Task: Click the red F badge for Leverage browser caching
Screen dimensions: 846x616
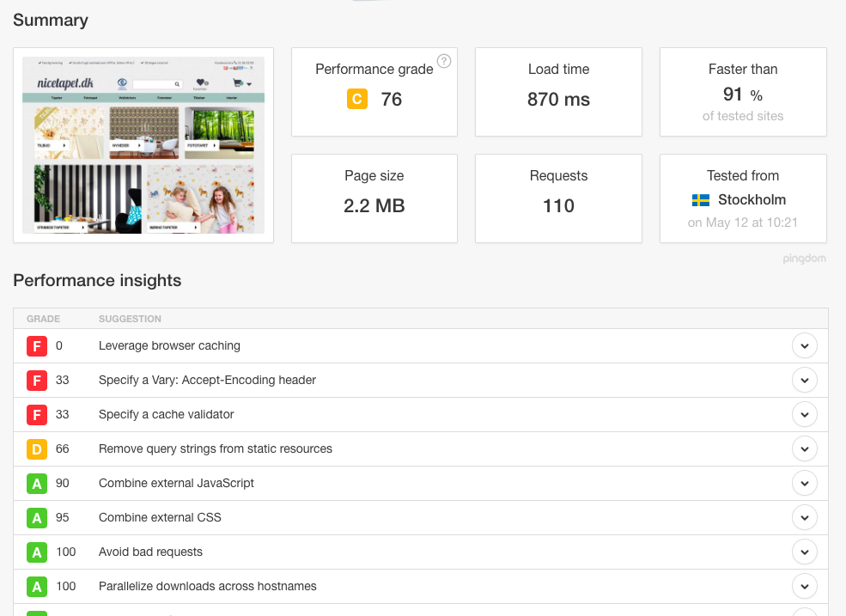Action: pyautogui.click(x=37, y=346)
